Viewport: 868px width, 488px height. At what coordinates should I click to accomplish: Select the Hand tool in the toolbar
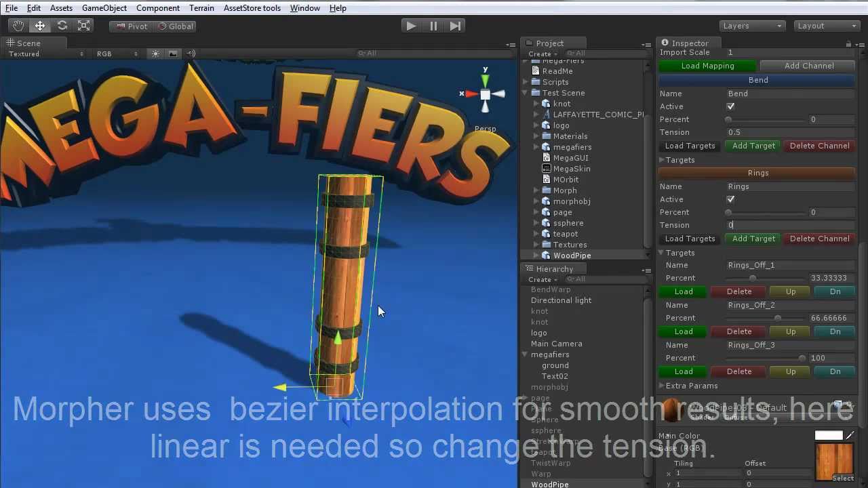click(18, 25)
